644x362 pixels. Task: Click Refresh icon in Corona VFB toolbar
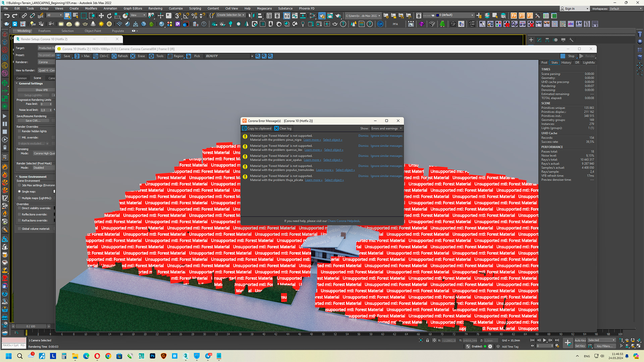tap(114, 56)
